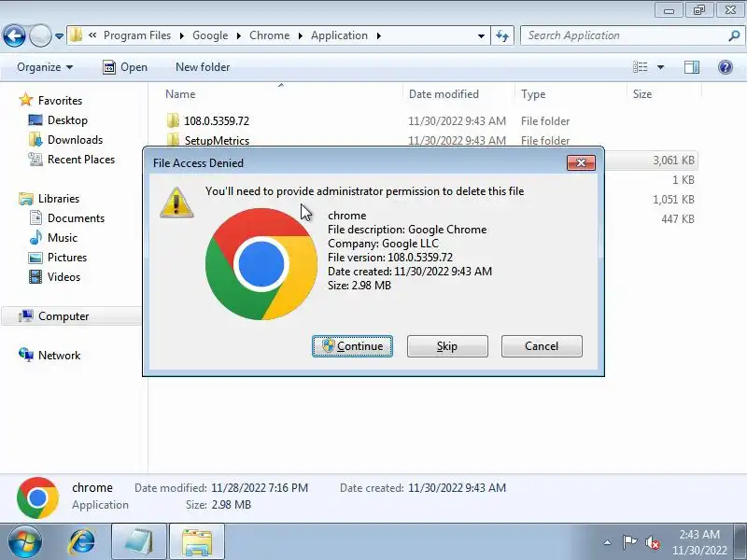The width and height of the screenshot is (747, 560).
Task: Show hidden system tray icons
Action: (x=608, y=542)
